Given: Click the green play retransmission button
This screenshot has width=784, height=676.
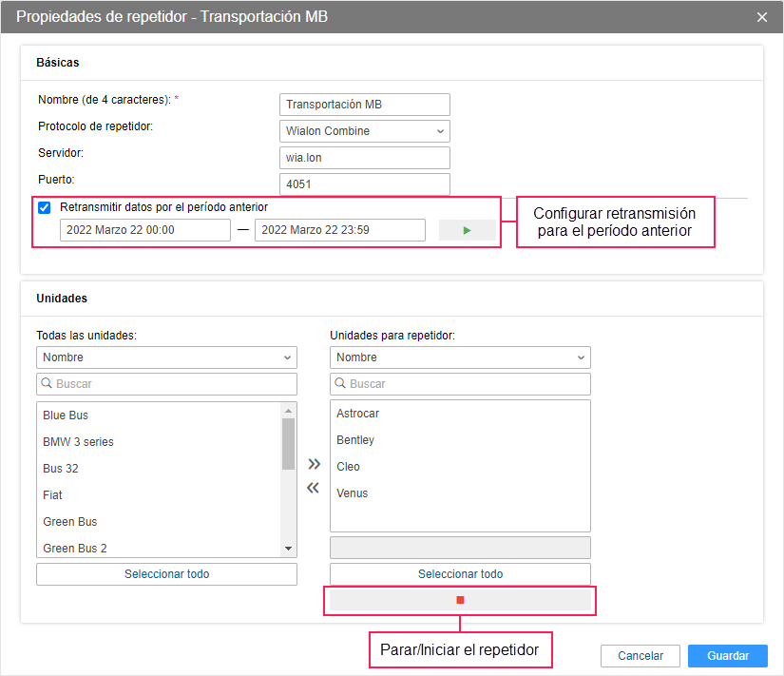Looking at the screenshot, I should tap(467, 230).
